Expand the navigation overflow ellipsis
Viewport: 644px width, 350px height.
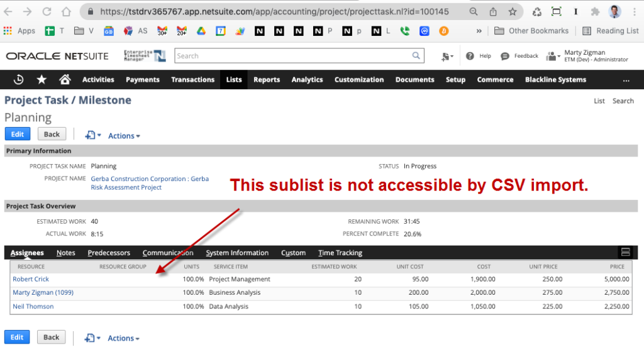626,80
